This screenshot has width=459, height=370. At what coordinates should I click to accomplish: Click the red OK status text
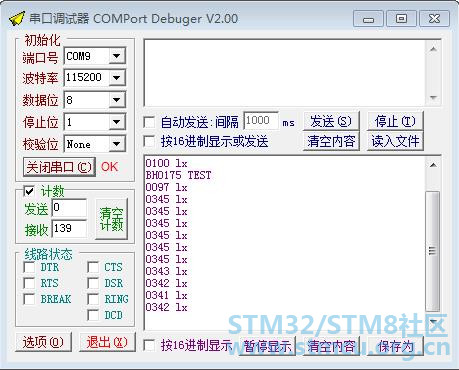pyautogui.click(x=109, y=167)
